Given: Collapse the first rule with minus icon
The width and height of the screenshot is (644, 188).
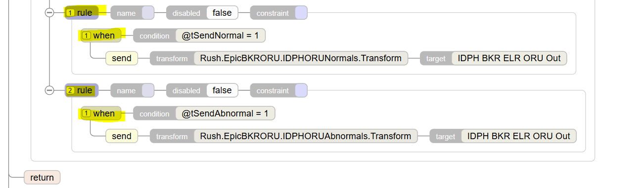Looking at the screenshot, I should click(49, 13).
